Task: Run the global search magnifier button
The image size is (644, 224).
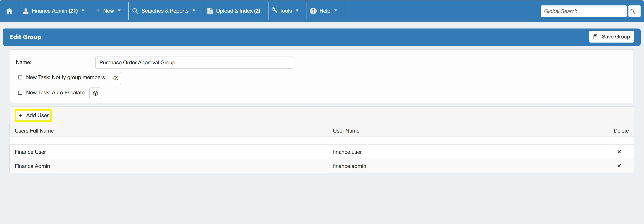Action: tap(634, 11)
